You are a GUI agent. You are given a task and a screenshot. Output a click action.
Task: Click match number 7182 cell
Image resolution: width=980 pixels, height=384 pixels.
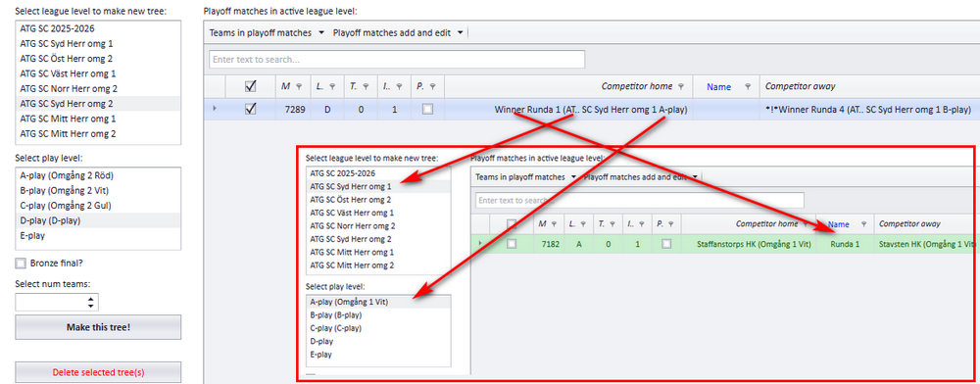[x=550, y=244]
